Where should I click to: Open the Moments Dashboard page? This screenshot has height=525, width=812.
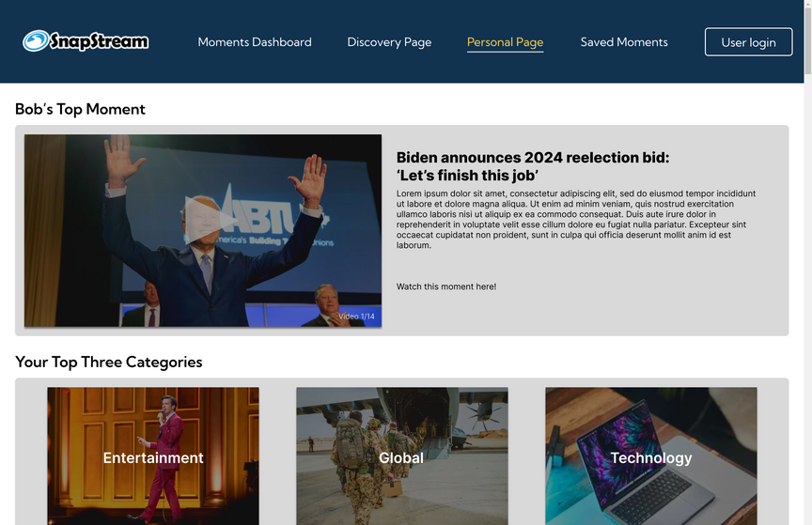pyautogui.click(x=255, y=42)
